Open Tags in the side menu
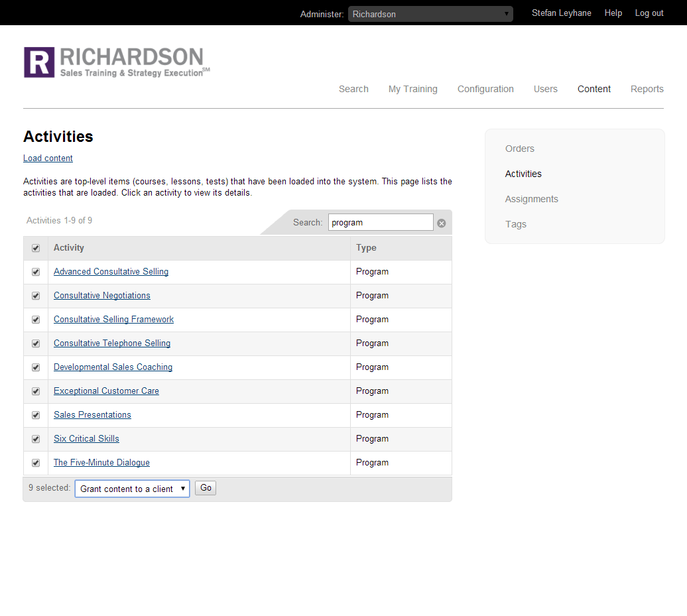This screenshot has width=687, height=616. click(x=516, y=224)
